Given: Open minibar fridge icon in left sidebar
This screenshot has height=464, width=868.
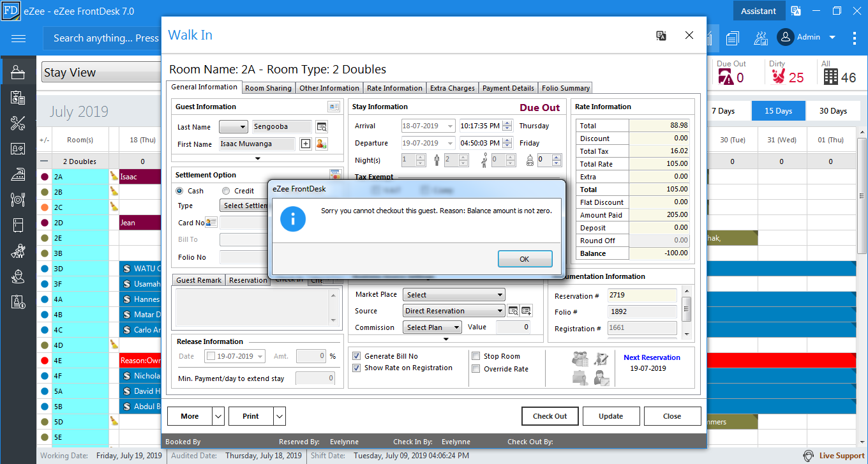Looking at the screenshot, I should click(18, 225).
